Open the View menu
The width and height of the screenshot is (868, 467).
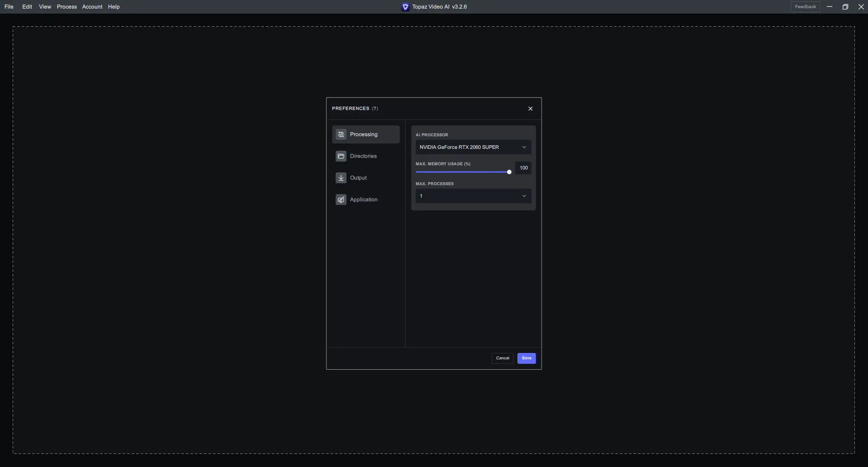45,7
